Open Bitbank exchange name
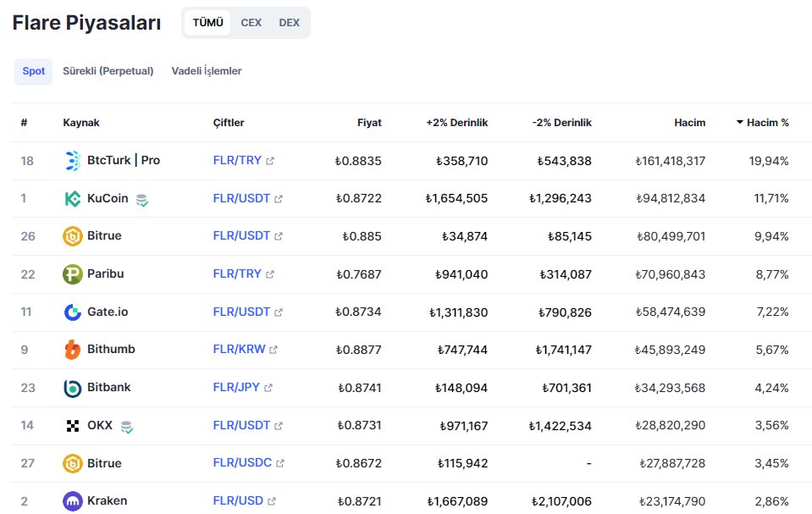Viewport: 812px width, 514px height. point(108,387)
